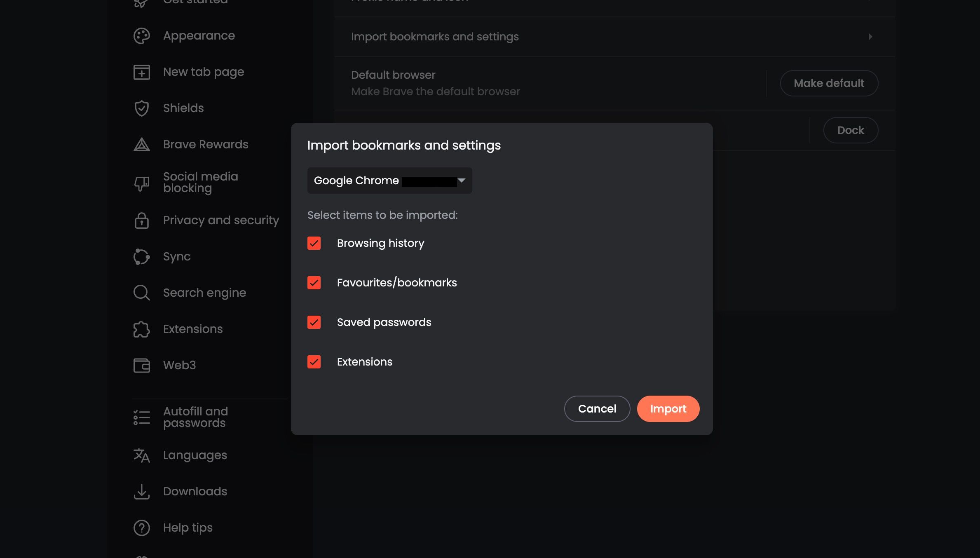Open the Web3 wallet icon

point(141,365)
